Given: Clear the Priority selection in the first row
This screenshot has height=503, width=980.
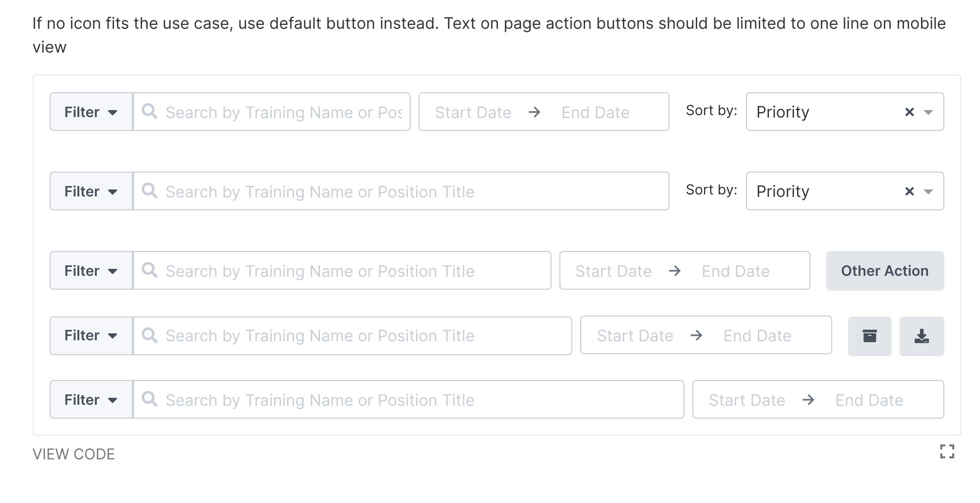Looking at the screenshot, I should pyautogui.click(x=909, y=112).
